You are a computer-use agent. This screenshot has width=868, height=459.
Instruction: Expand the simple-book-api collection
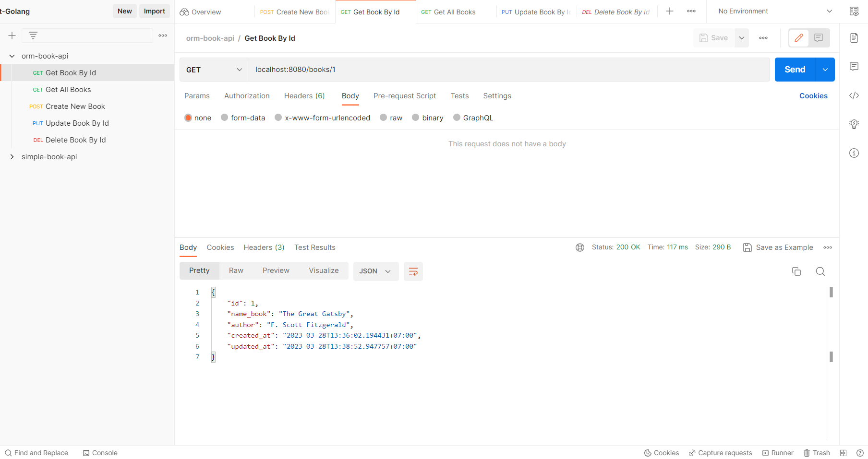tap(12, 157)
